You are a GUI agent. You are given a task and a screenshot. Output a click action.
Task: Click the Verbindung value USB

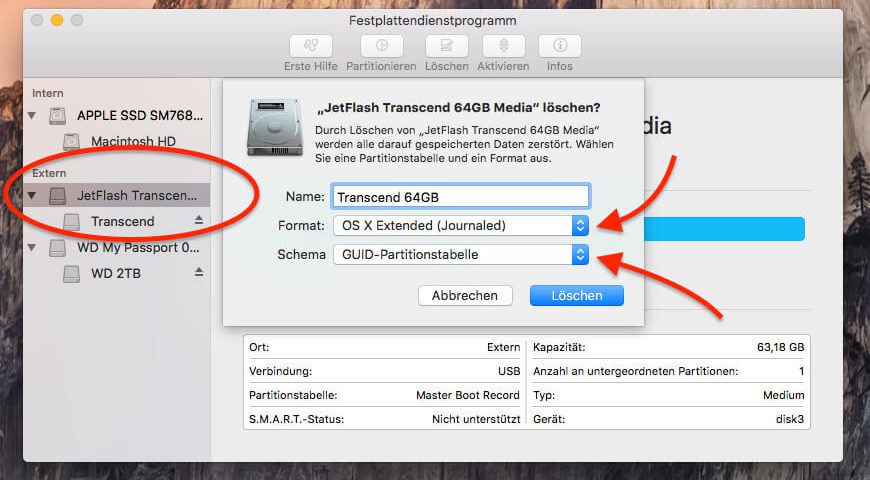click(x=509, y=371)
